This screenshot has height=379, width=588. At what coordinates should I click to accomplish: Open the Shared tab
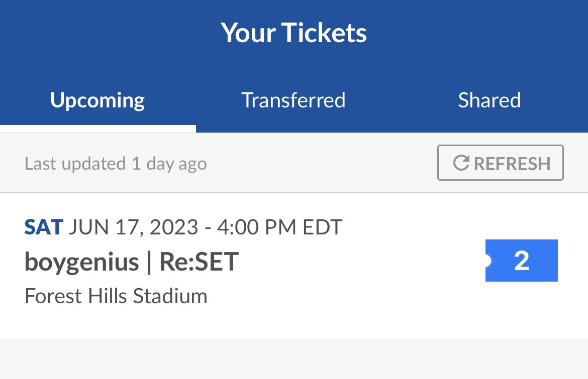coord(489,100)
